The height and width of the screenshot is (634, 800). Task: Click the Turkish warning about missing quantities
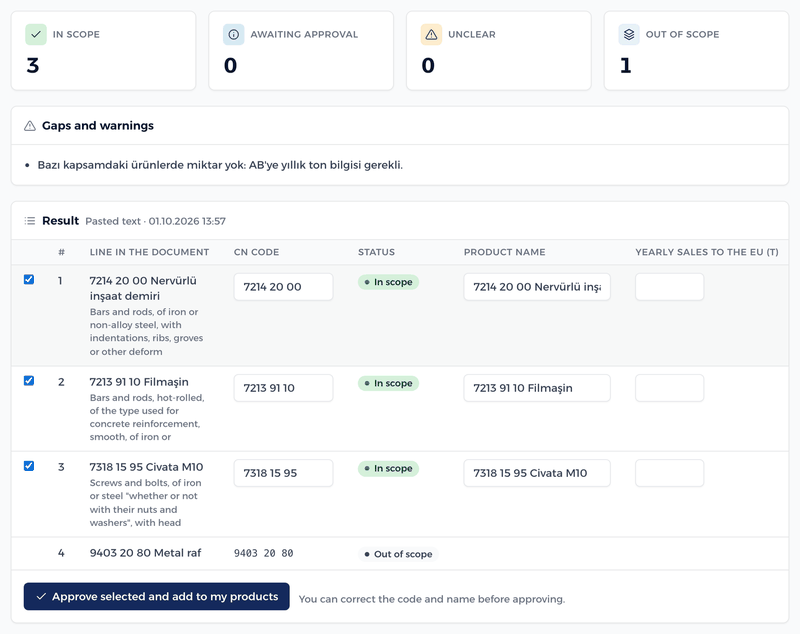(x=220, y=165)
